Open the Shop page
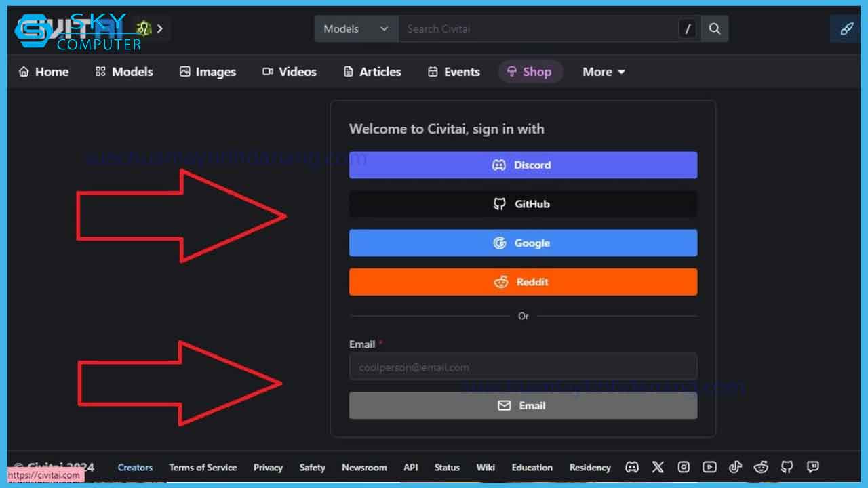Image resolution: width=868 pixels, height=488 pixels. (x=530, y=72)
